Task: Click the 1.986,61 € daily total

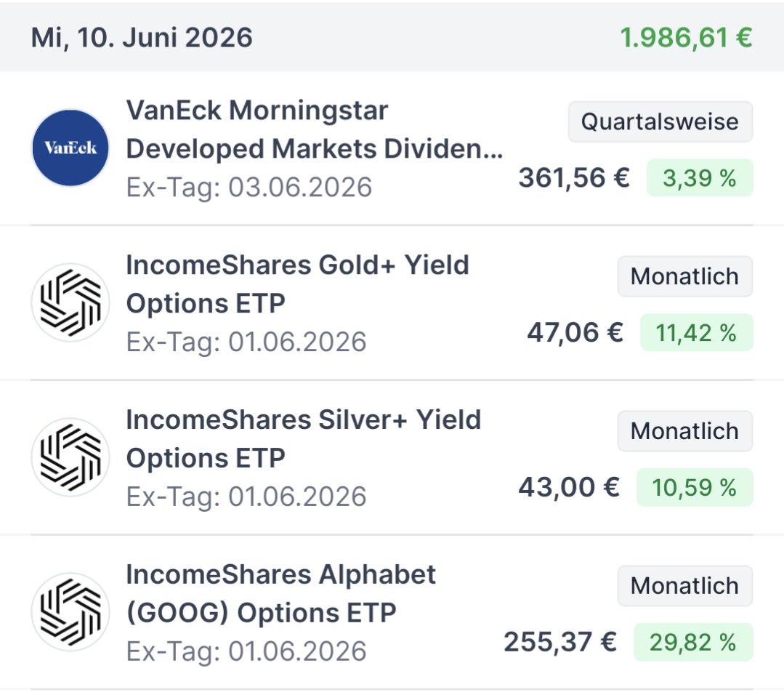Action: (686, 38)
